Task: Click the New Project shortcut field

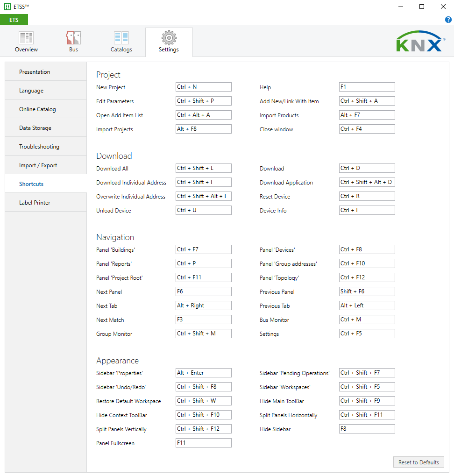Action: pyautogui.click(x=203, y=87)
